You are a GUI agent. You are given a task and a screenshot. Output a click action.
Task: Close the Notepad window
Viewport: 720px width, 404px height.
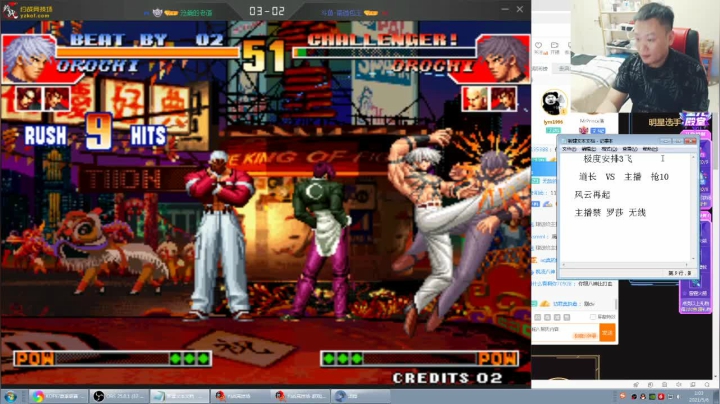click(691, 141)
